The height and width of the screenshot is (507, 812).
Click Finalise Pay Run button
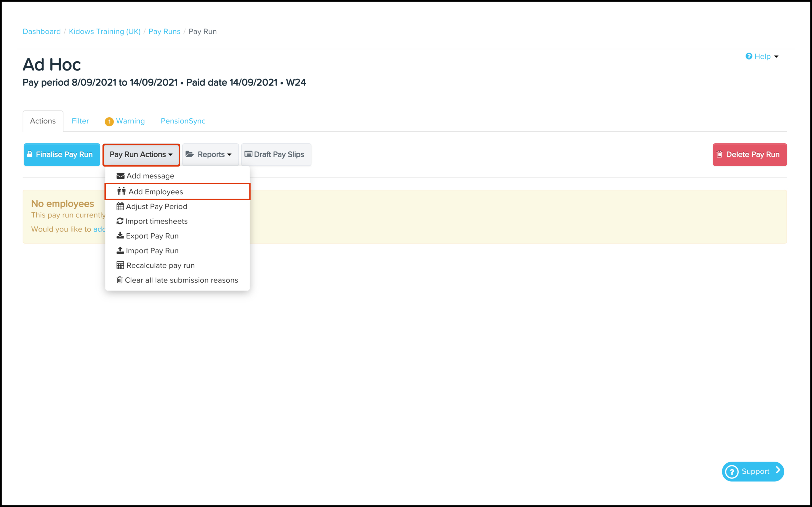coord(62,155)
